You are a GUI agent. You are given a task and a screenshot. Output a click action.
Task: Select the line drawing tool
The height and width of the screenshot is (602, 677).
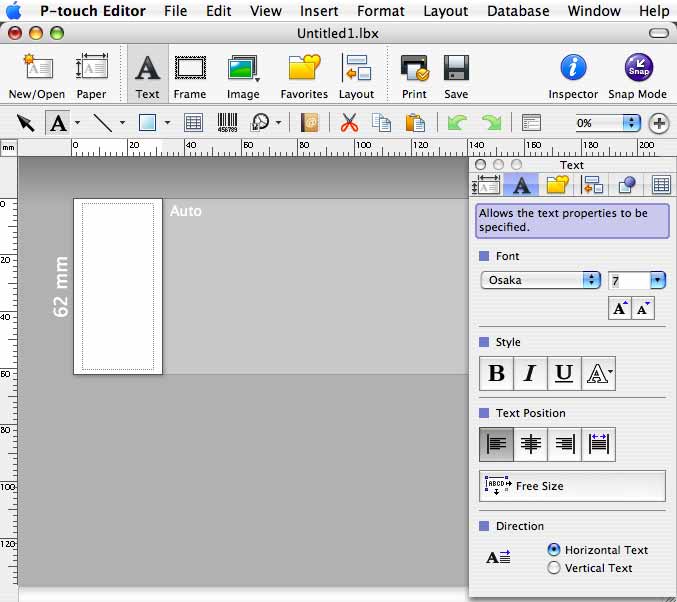click(x=103, y=123)
